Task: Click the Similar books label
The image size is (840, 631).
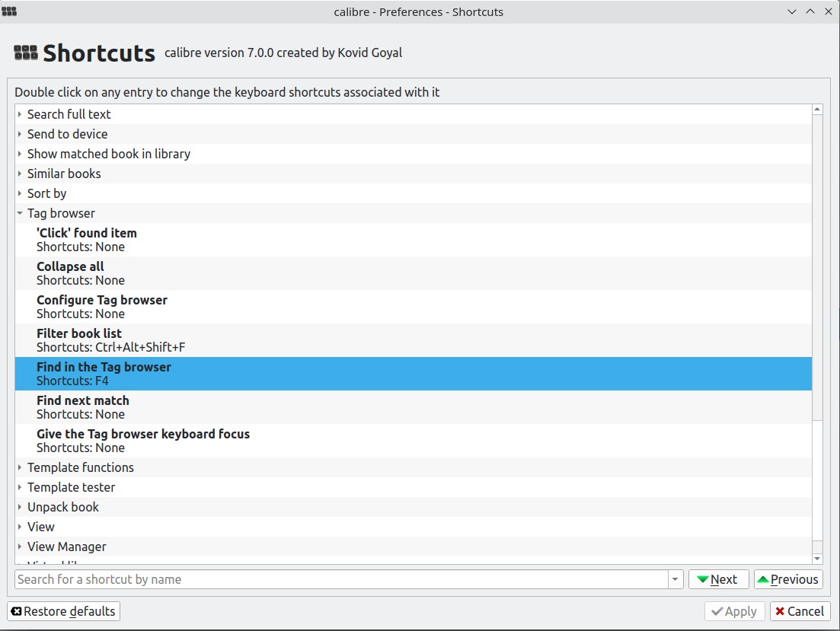Action: point(64,174)
